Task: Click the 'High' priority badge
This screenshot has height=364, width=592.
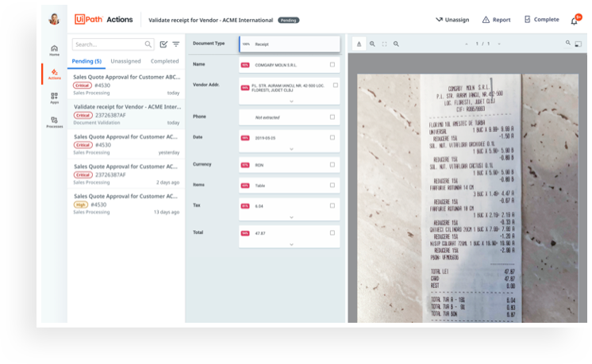Action: (80, 205)
